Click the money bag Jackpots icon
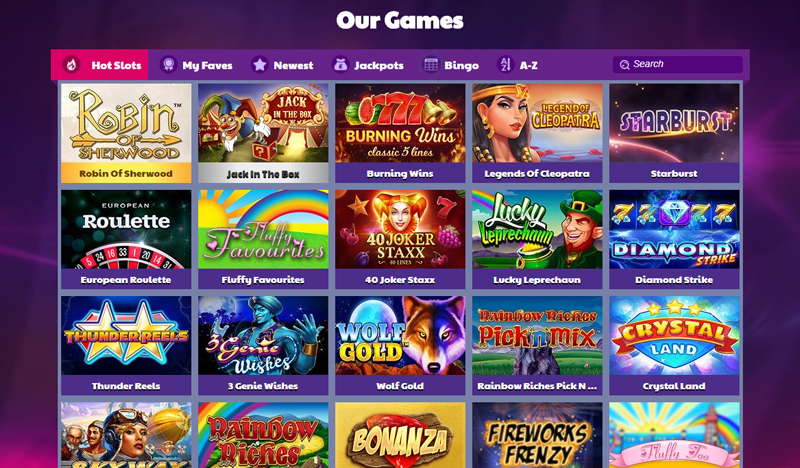Image resolution: width=800 pixels, height=468 pixels. (x=340, y=65)
